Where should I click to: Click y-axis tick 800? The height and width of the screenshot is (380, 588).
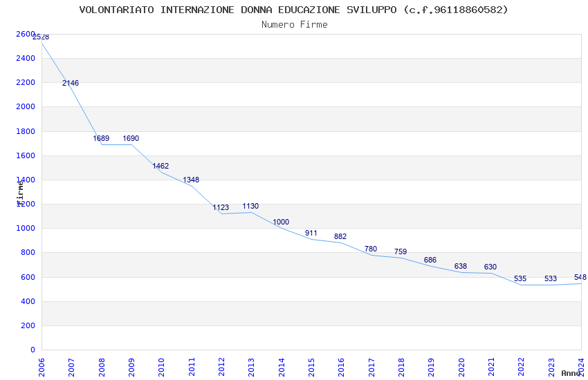click(28, 253)
